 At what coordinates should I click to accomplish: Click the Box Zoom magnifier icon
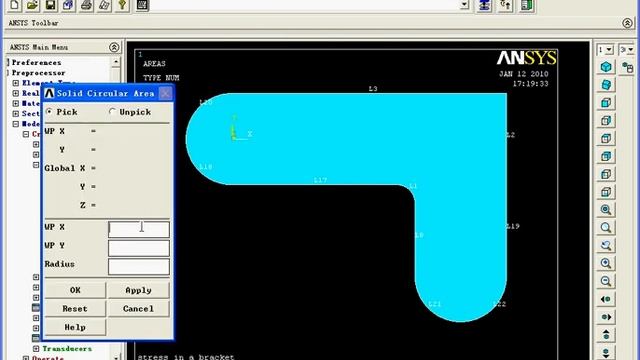point(606,227)
